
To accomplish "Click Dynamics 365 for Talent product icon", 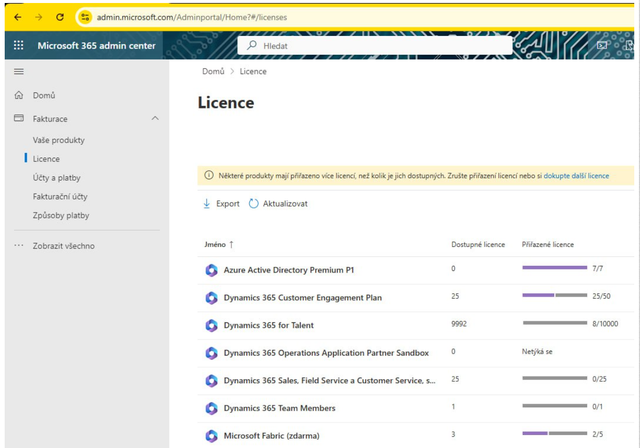I will pos(211,326).
